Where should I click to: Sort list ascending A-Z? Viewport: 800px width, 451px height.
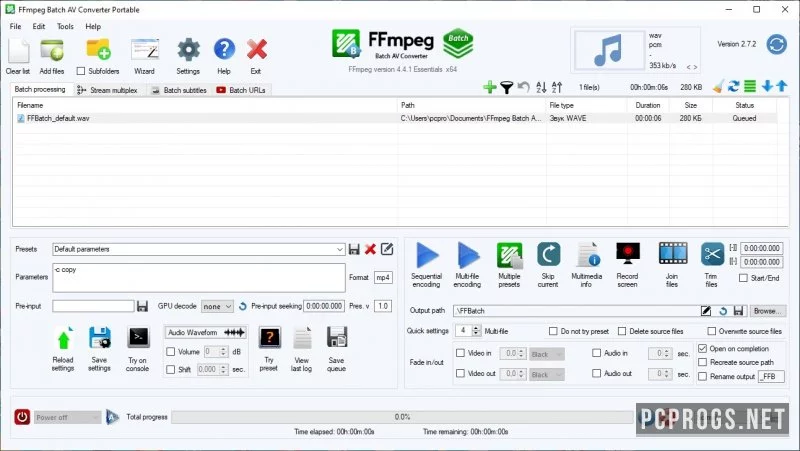(541, 87)
